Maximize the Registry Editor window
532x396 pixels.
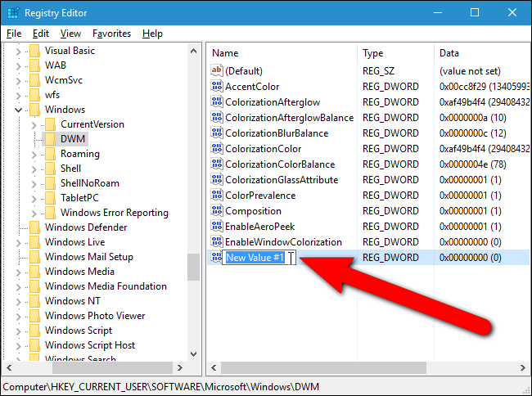coord(475,13)
